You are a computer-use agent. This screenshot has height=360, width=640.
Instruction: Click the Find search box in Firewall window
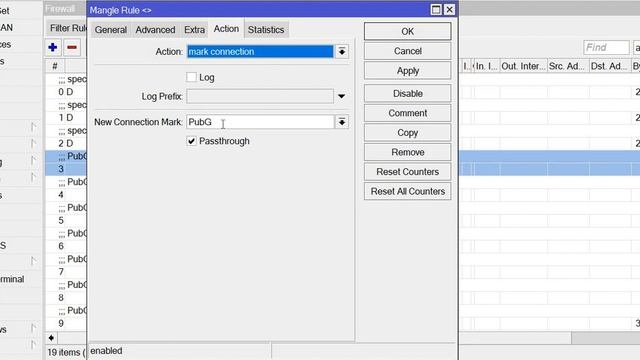tap(606, 47)
